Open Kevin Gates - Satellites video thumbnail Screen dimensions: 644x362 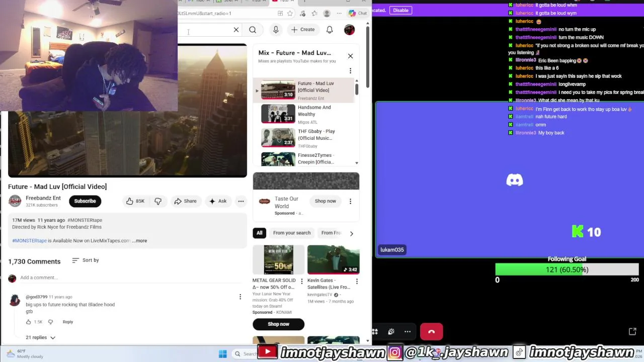point(334,259)
